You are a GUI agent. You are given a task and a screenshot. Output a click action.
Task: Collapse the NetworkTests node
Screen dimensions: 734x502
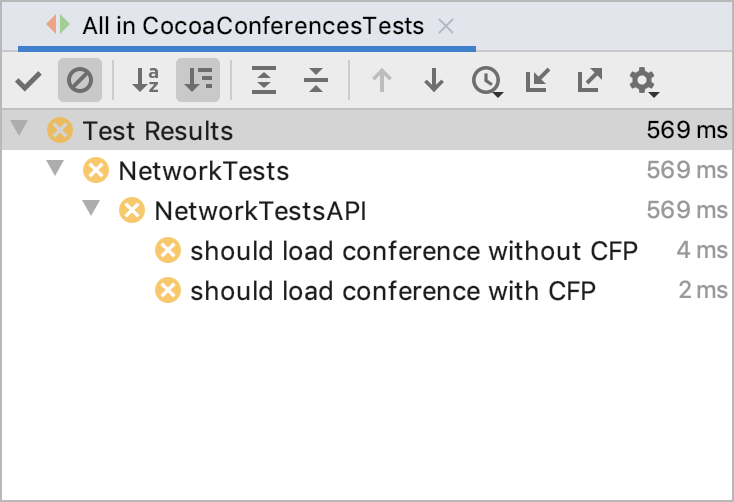click(55, 170)
